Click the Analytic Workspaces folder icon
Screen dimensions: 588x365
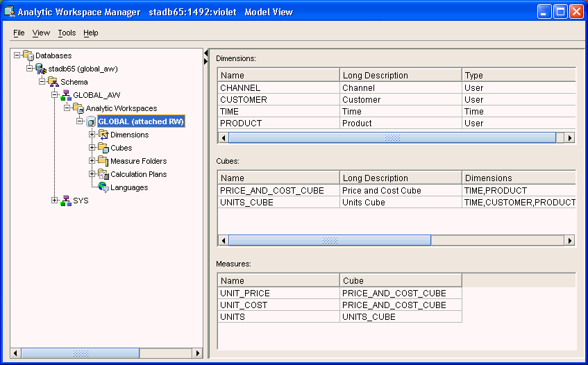pyautogui.click(x=78, y=108)
